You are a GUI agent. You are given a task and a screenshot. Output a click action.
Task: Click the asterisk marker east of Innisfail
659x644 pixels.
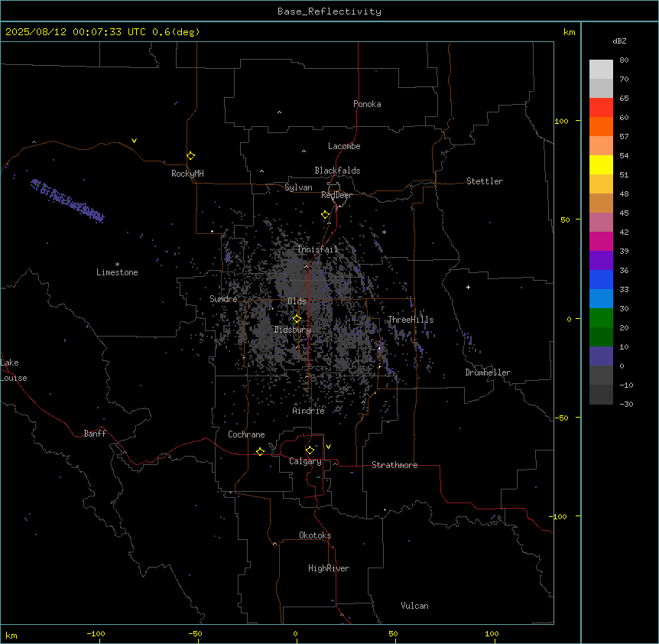(x=384, y=233)
